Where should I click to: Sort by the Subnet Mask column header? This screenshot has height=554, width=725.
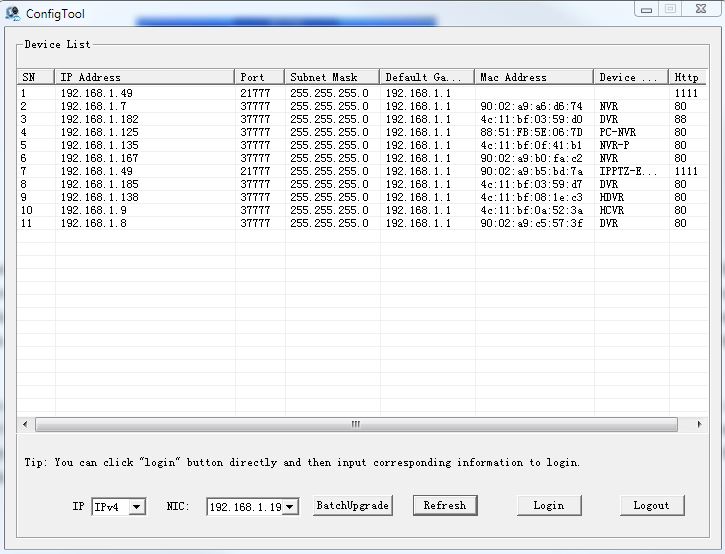(332, 77)
